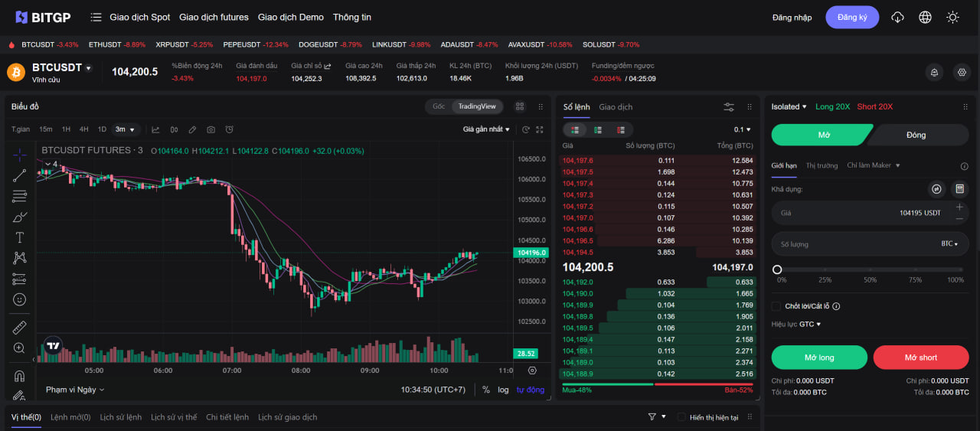The height and width of the screenshot is (431, 980).
Task: Switch the chart to the Gốc view
Action: tap(439, 106)
